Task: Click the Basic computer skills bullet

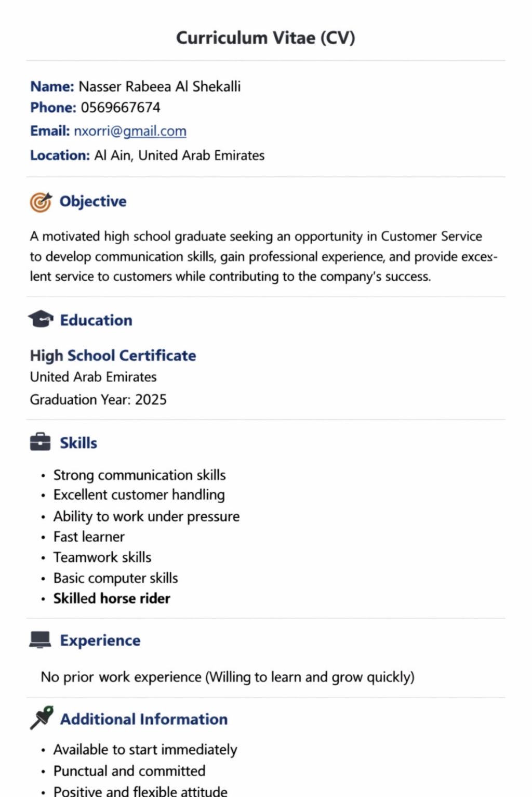Action: pyautogui.click(x=115, y=578)
